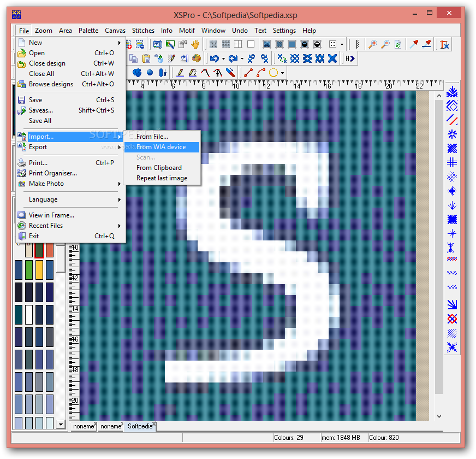476x459 pixels.
Task: Click the Colour: 820 status field
Action: pyautogui.click(x=413, y=438)
